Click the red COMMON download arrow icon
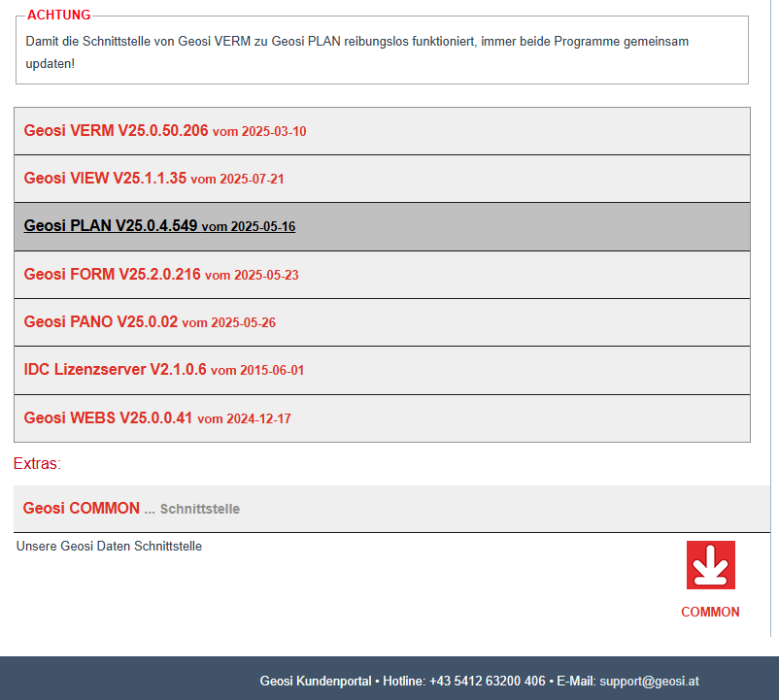The image size is (779, 700). tap(710, 565)
